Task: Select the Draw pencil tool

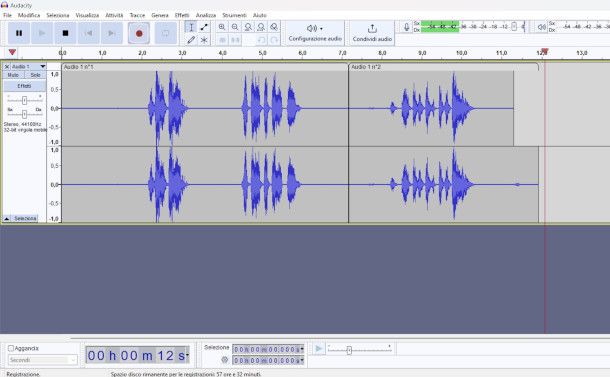Action: click(191, 40)
